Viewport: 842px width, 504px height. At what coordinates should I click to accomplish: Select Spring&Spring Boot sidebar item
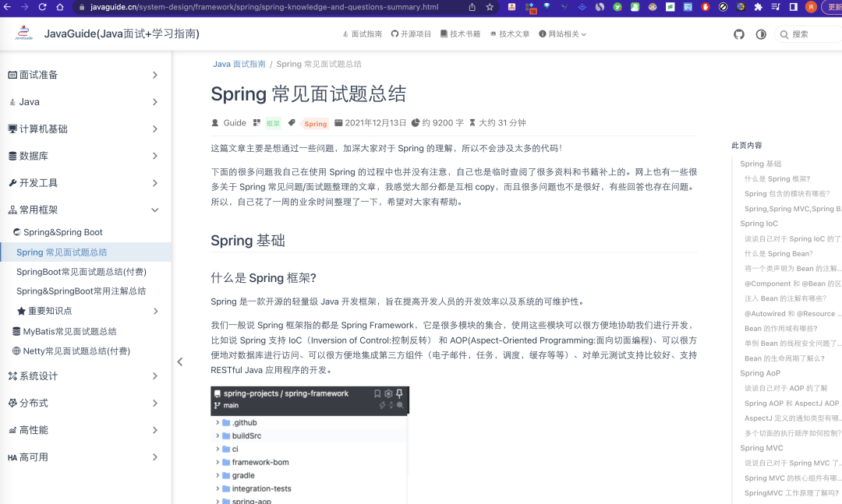[58, 232]
